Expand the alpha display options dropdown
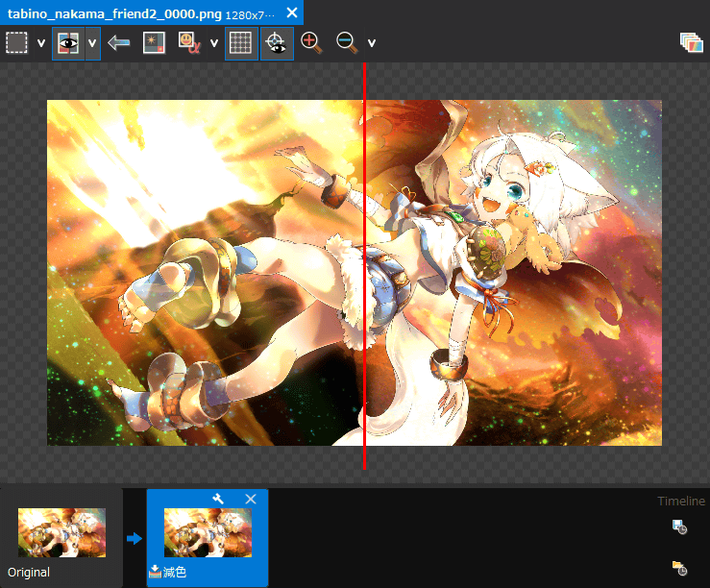The width and height of the screenshot is (710, 588). tap(214, 43)
